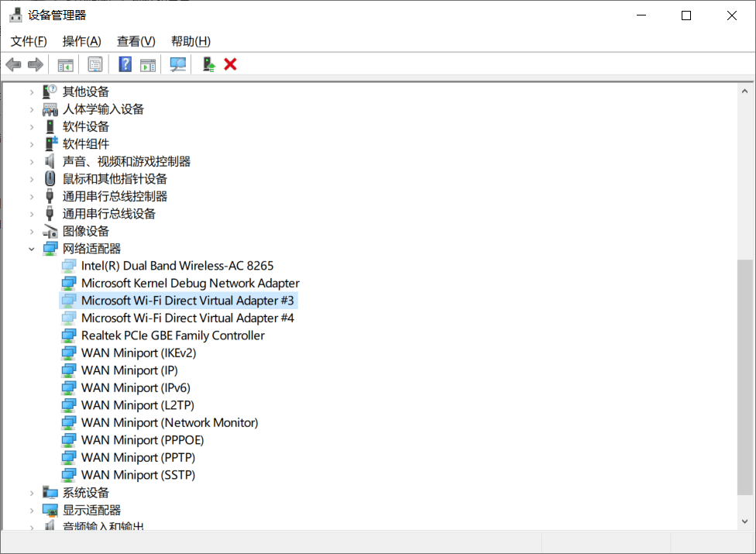
Task: Scan for hardware changes monitor icon
Action: [178, 64]
